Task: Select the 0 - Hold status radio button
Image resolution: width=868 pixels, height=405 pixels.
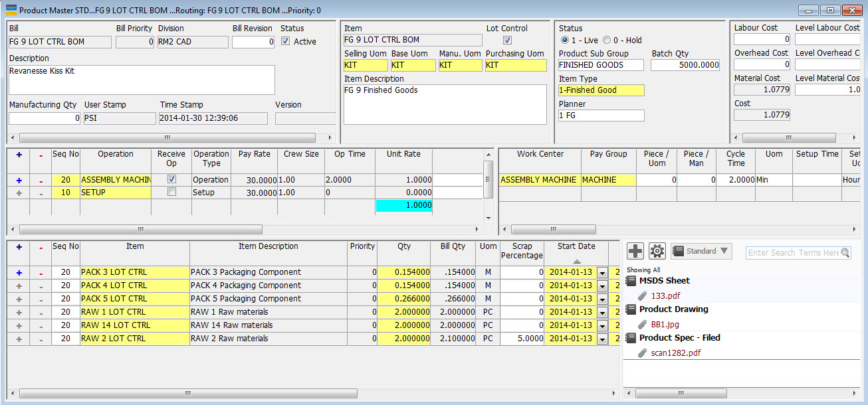Action: click(606, 40)
